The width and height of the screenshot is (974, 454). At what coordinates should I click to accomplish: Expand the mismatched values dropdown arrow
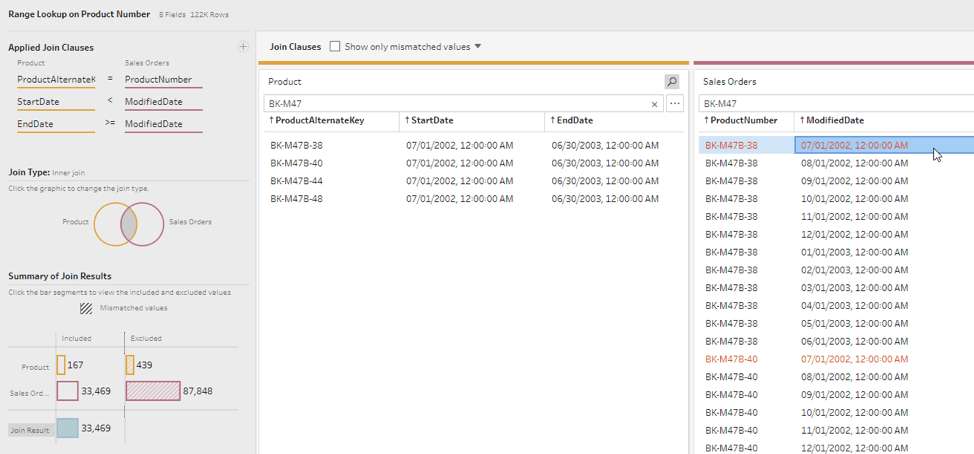tap(478, 47)
